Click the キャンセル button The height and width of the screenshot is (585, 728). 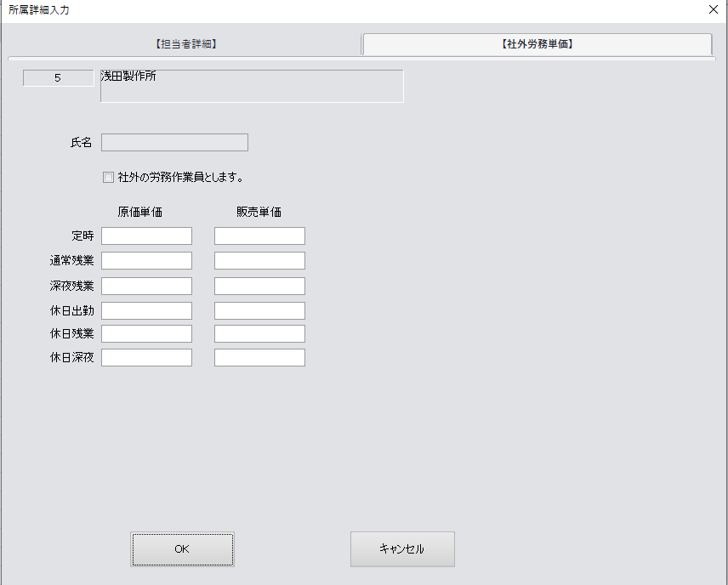coord(402,549)
